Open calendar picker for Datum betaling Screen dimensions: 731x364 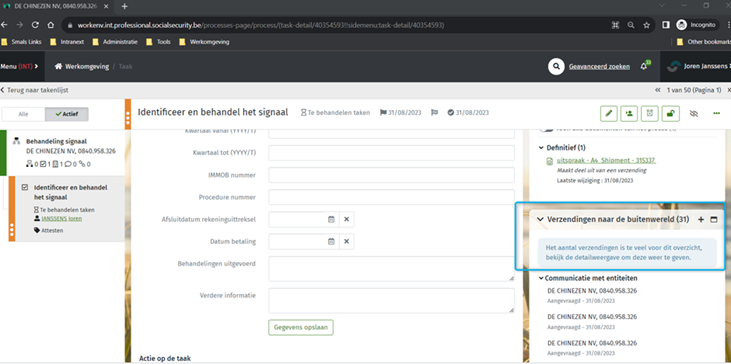point(331,241)
